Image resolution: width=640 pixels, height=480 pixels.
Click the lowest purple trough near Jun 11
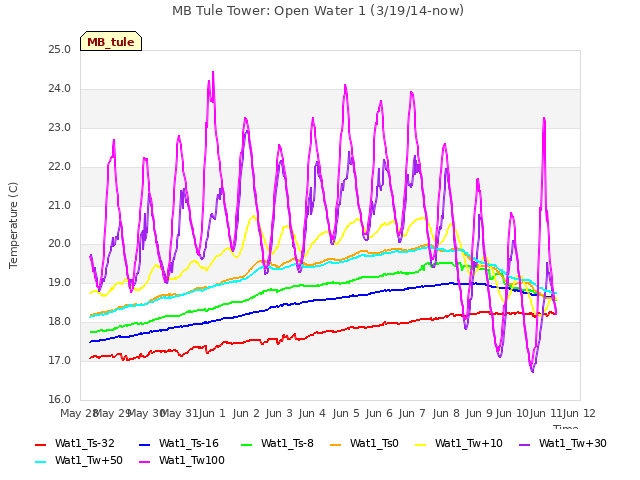coord(533,371)
